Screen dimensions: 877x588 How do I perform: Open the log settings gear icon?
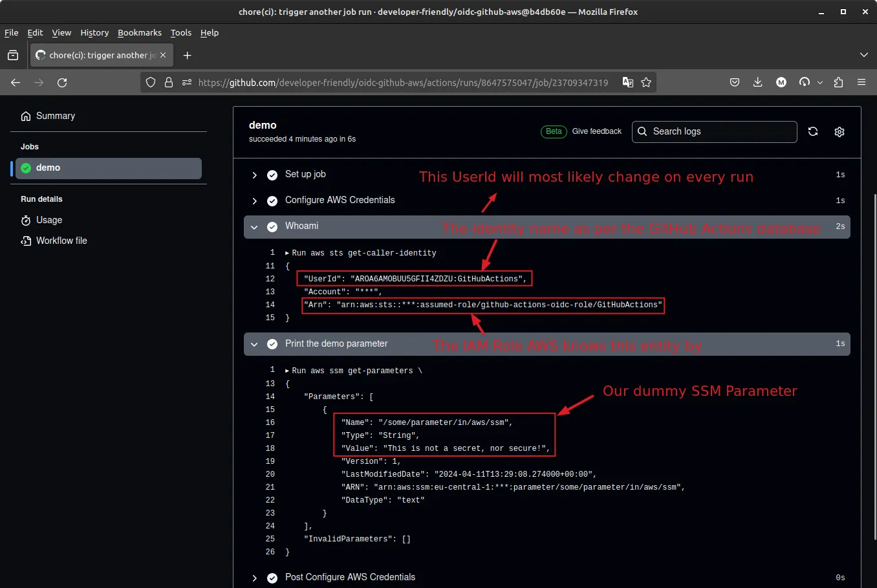point(839,132)
